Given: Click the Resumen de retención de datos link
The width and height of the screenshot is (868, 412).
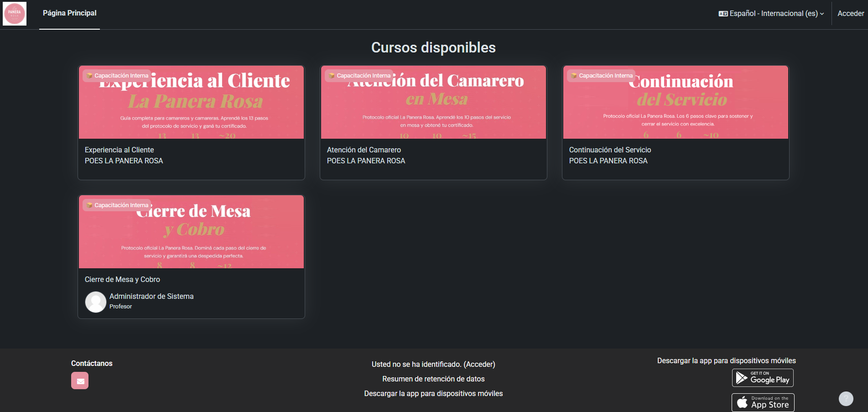Looking at the screenshot, I should point(433,379).
